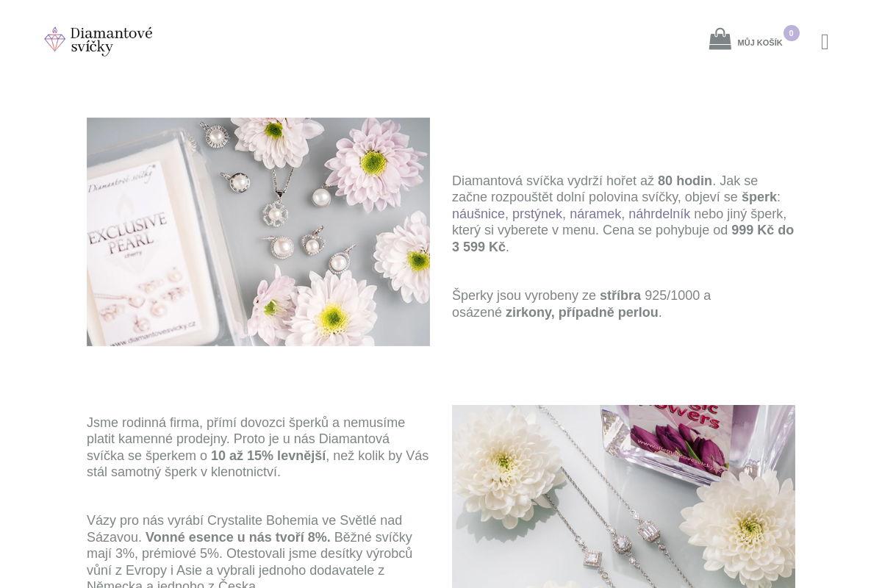Click the diamond logo icon
Viewport: 882px width, 588px height.
point(54,40)
